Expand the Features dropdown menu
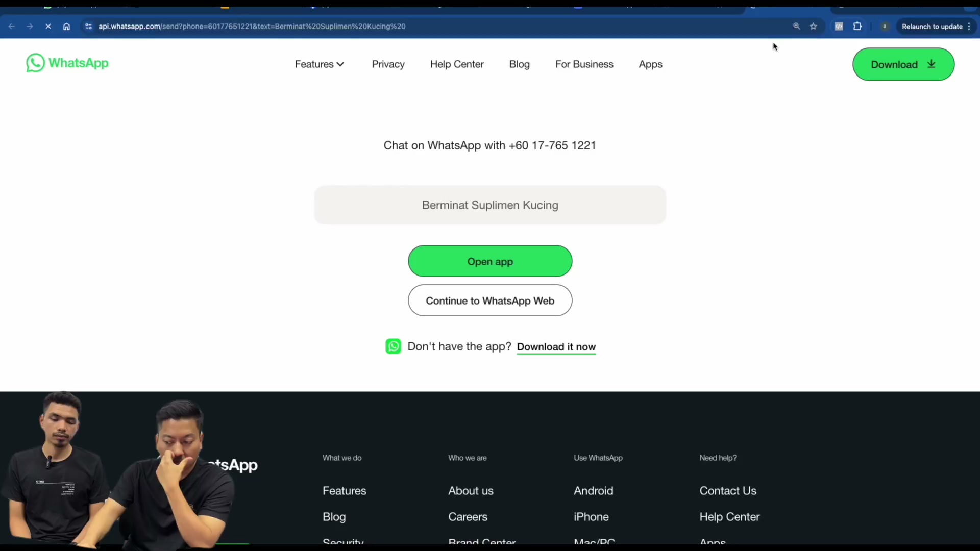980x551 pixels. pos(320,64)
